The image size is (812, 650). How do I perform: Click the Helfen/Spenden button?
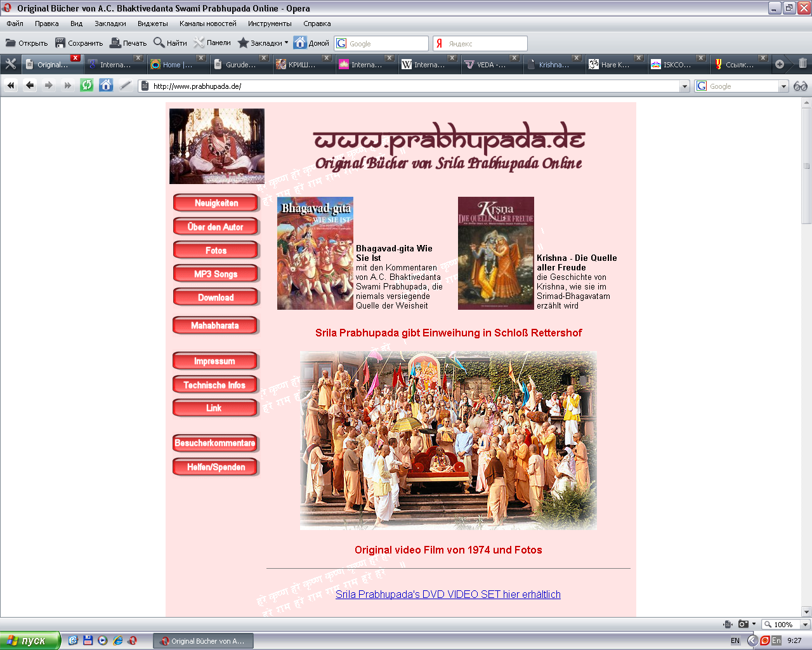216,467
